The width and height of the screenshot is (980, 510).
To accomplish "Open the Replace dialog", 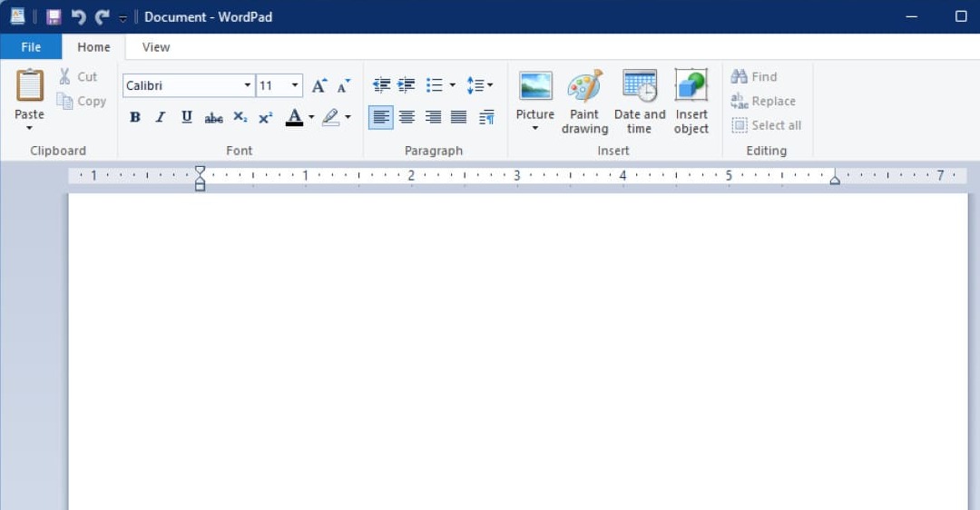I will click(x=763, y=101).
